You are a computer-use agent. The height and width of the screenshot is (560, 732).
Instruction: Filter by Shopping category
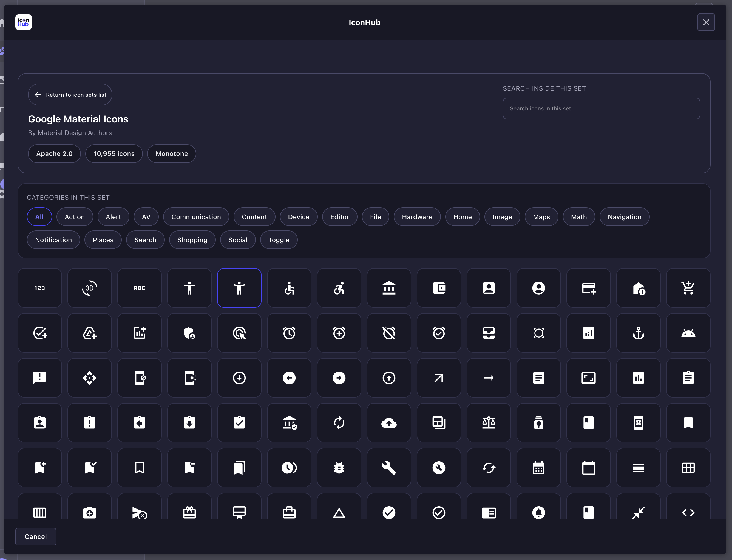pos(192,240)
